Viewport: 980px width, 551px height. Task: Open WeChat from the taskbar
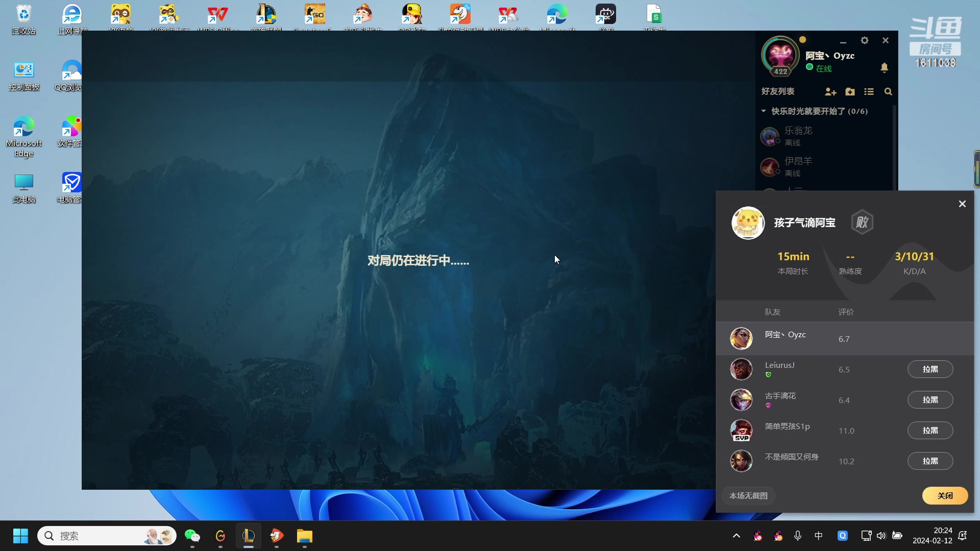[x=192, y=536]
